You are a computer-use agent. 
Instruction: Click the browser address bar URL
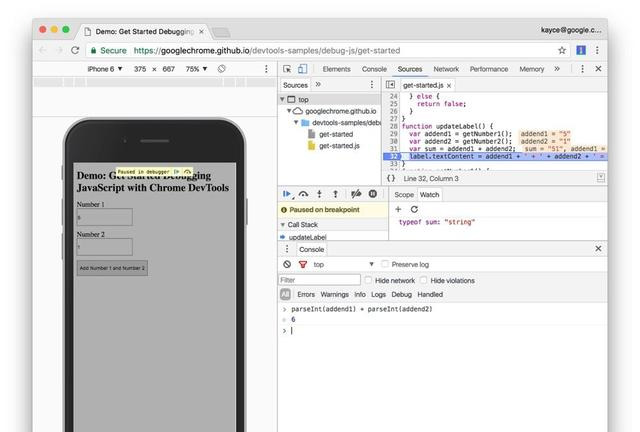[x=267, y=51]
